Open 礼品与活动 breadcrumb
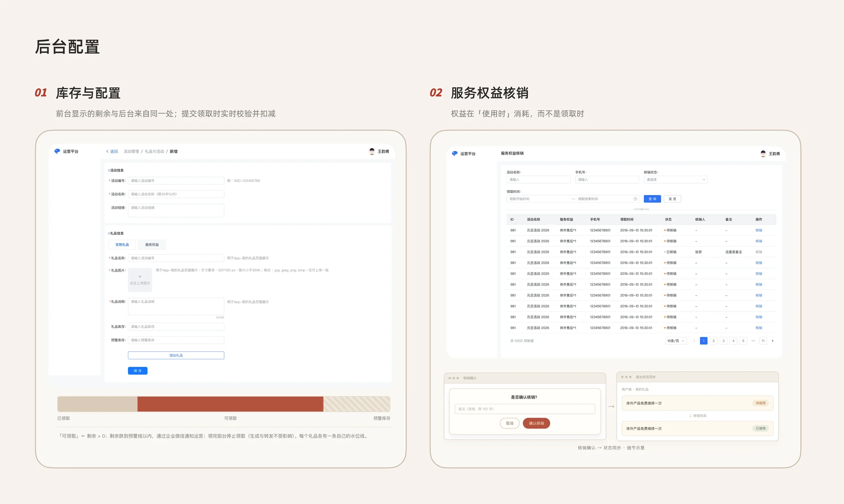Screen dimensions: 844x504 click(x=154, y=152)
